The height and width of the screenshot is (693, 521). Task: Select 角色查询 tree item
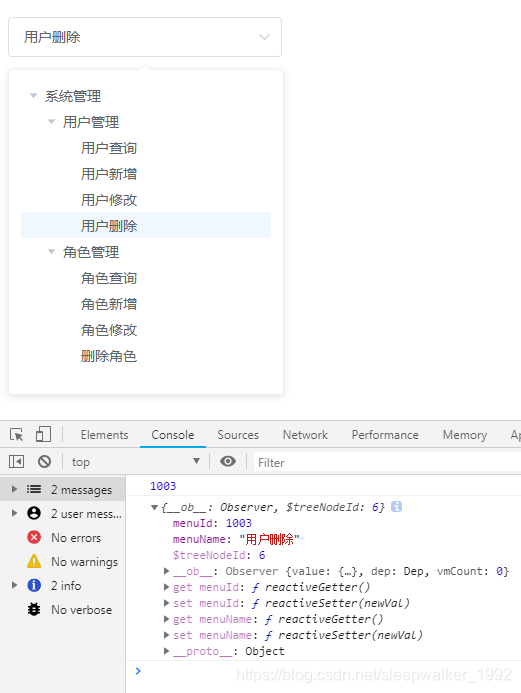point(109,278)
